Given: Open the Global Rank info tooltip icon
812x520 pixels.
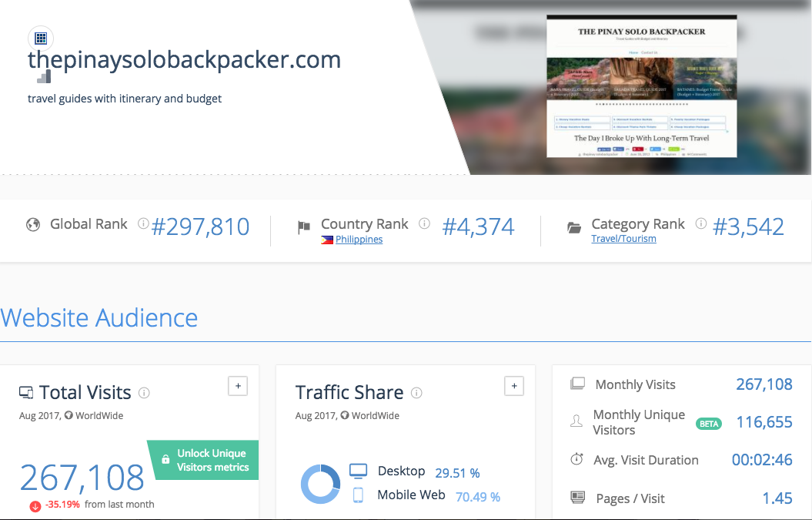Looking at the screenshot, I should 143,223.
